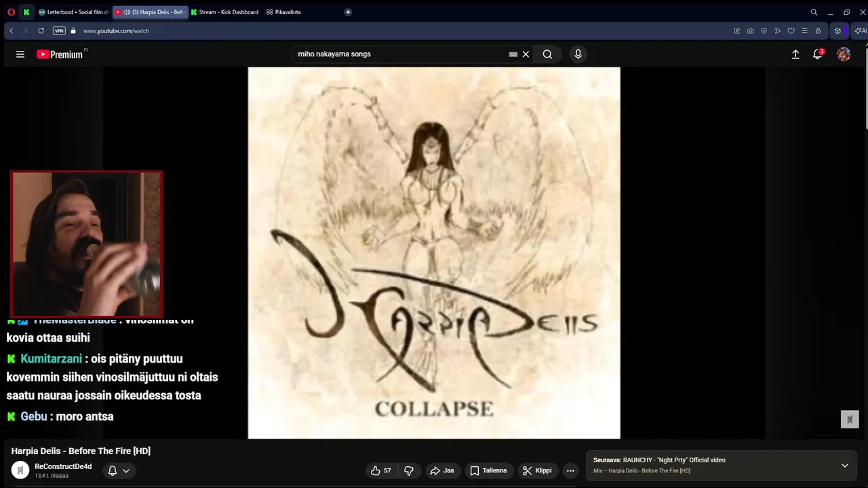Go forward in browser history
868x488 pixels.
tap(26, 30)
